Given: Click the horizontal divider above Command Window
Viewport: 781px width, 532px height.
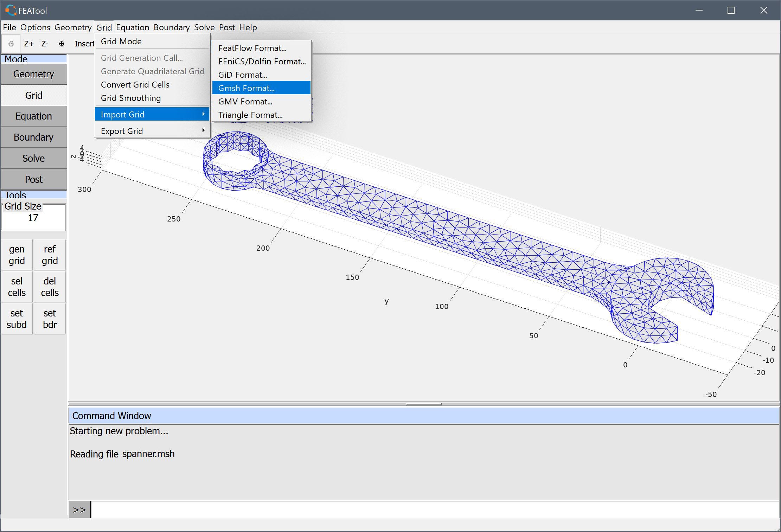Looking at the screenshot, I should (x=424, y=404).
